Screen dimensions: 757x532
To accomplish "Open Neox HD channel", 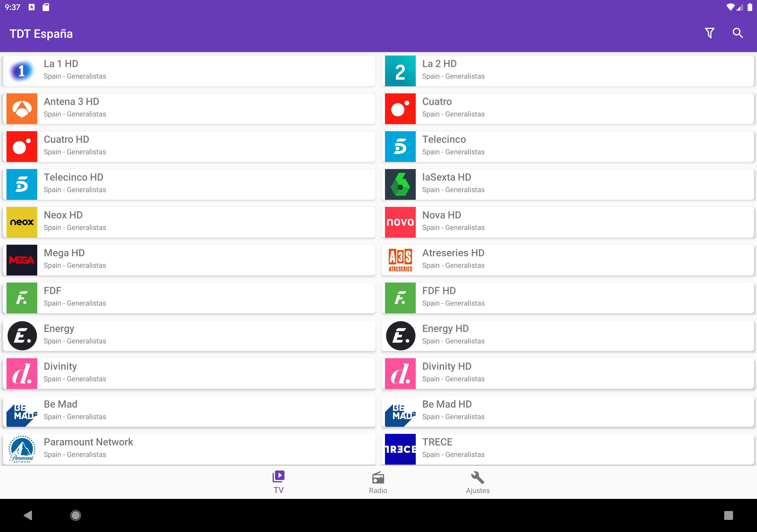I will (190, 221).
